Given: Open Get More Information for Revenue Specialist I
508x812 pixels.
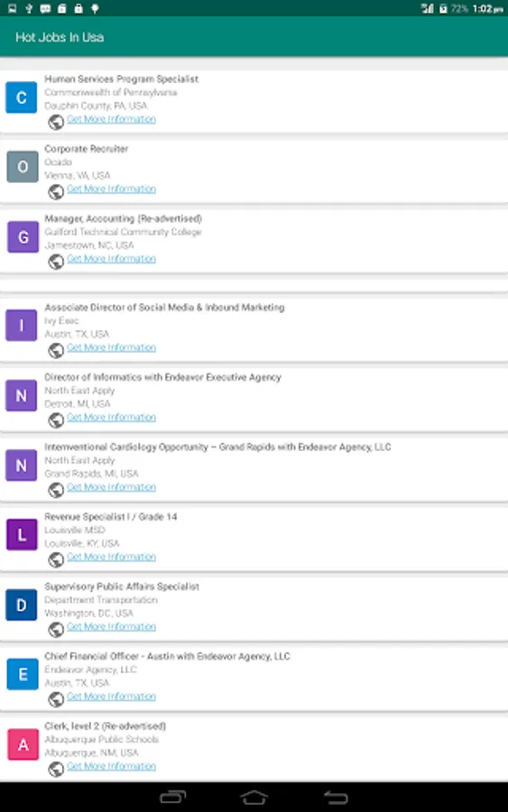Looking at the screenshot, I should (111, 557).
